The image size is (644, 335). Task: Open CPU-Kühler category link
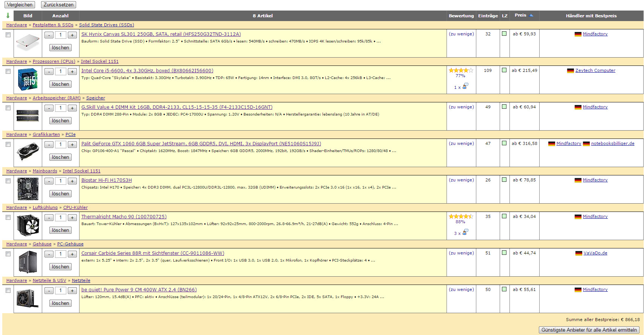click(75, 207)
